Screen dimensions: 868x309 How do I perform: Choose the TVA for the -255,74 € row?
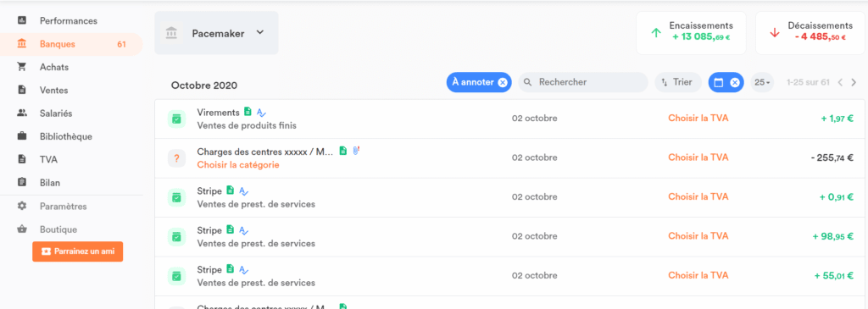[x=698, y=157]
